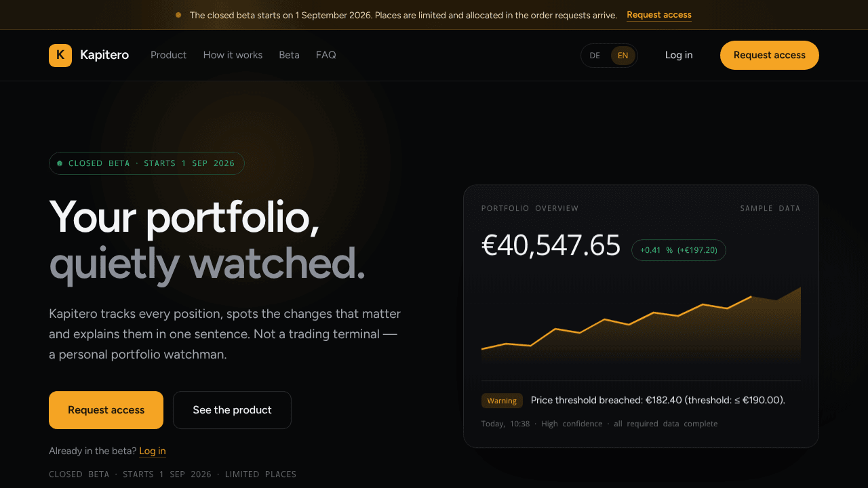Click the portfolio line chart

coord(641,325)
